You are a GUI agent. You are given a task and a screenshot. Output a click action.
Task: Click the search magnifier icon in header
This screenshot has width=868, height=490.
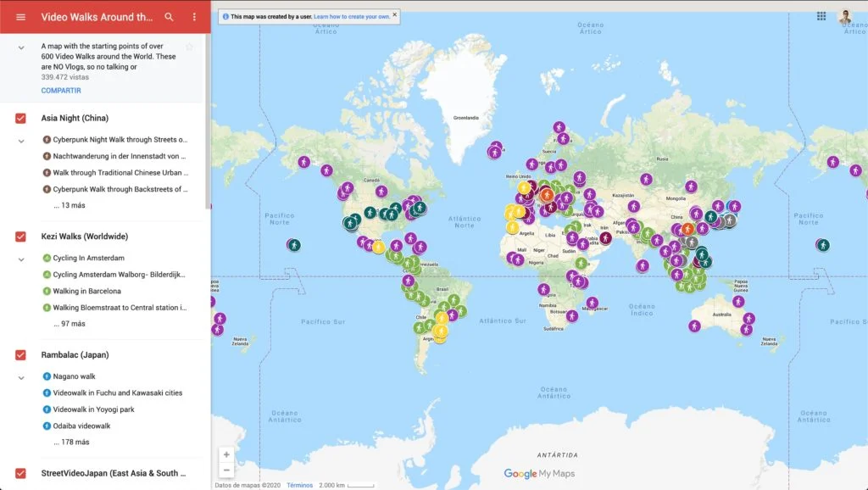point(169,17)
